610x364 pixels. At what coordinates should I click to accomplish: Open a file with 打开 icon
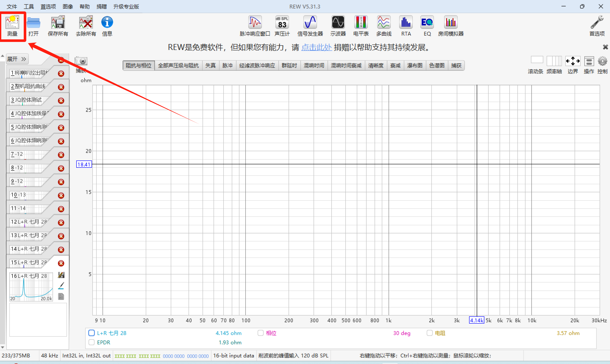(x=33, y=26)
